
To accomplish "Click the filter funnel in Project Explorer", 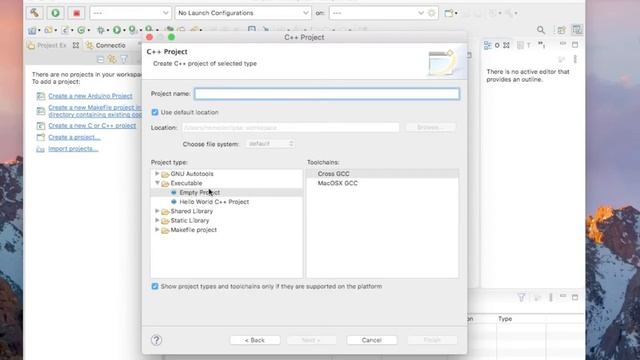I will [124, 60].
